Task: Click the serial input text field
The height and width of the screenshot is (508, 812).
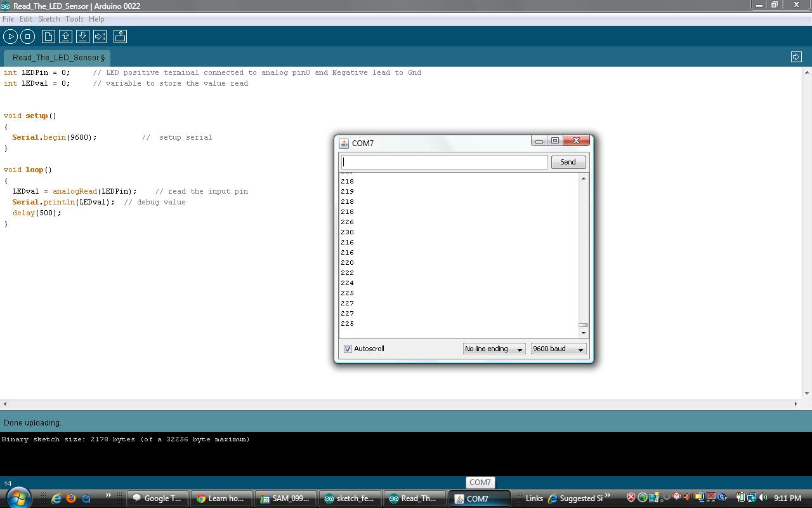Action: 444,162
